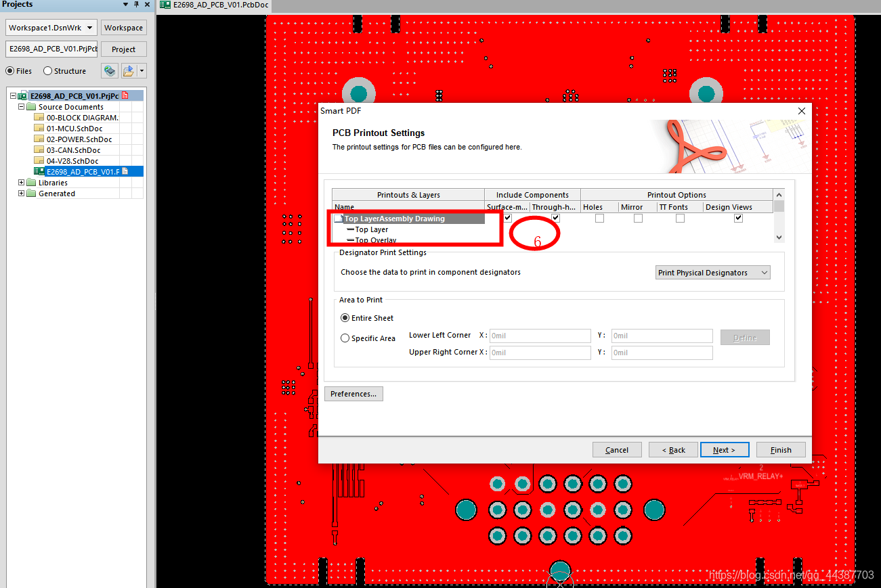
Task: Click the Workspace button
Action: pyautogui.click(x=123, y=28)
